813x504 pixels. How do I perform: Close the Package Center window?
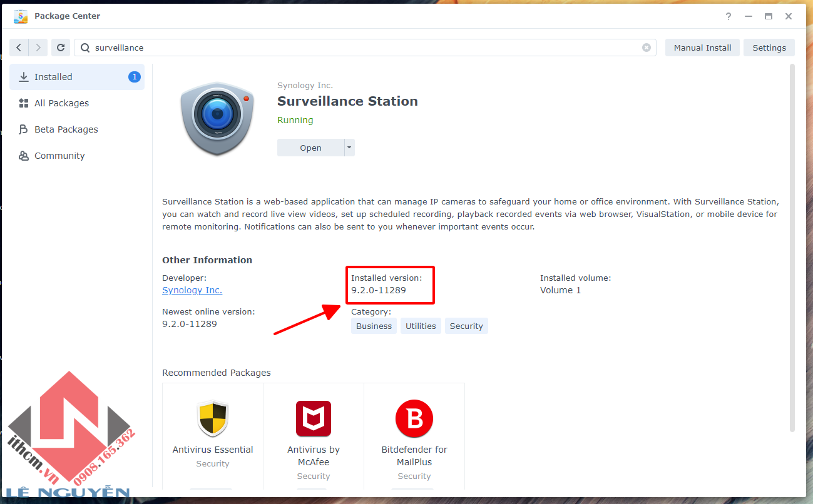click(x=789, y=16)
